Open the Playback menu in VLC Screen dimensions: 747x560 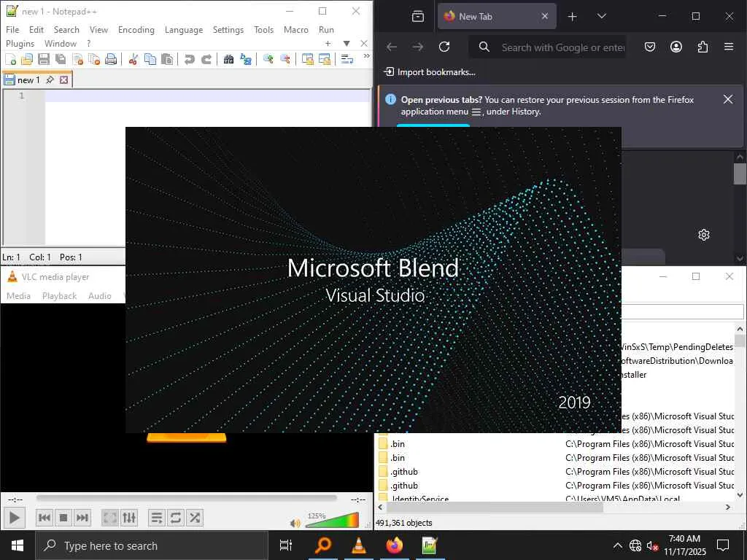coord(59,296)
